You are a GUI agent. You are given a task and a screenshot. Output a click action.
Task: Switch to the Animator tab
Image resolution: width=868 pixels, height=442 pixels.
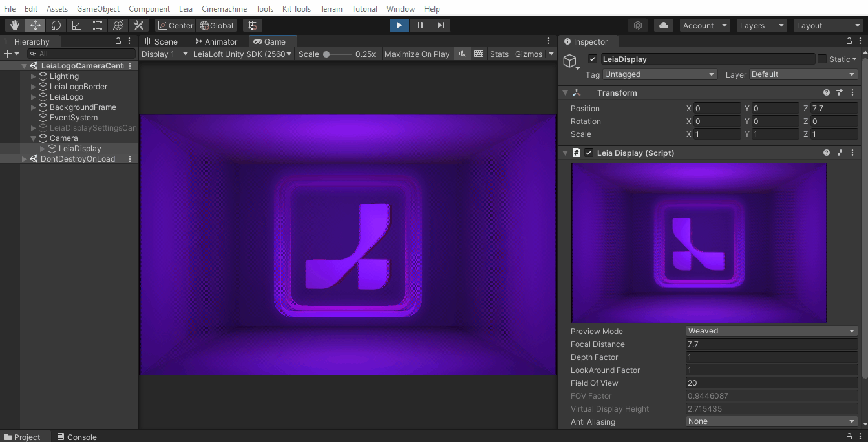tap(215, 41)
